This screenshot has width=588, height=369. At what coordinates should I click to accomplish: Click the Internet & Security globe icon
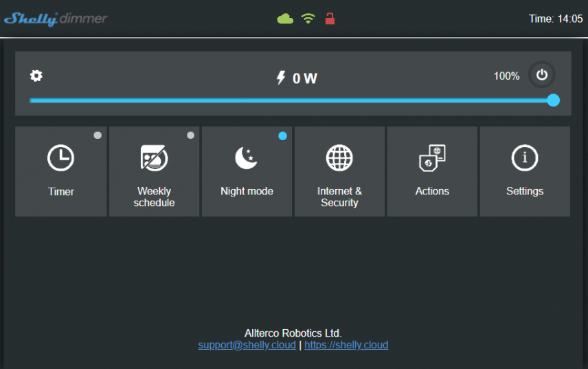[339, 158]
